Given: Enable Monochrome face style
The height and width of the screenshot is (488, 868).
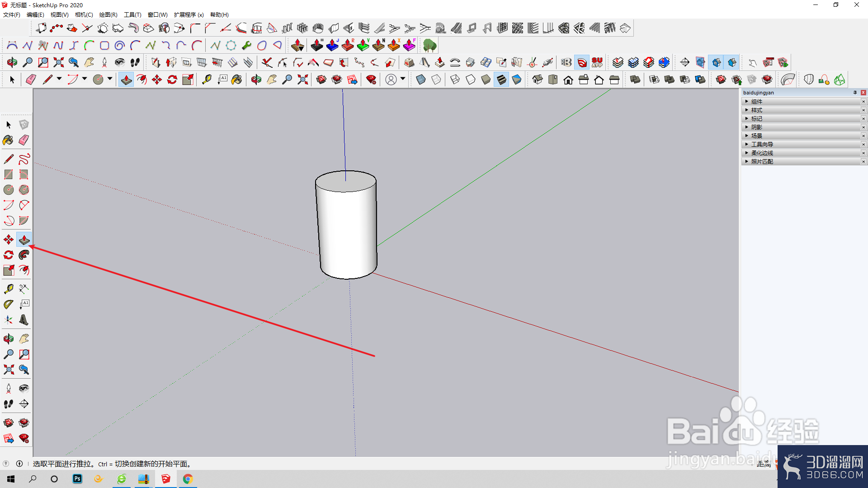Looking at the screenshot, I should (x=517, y=80).
